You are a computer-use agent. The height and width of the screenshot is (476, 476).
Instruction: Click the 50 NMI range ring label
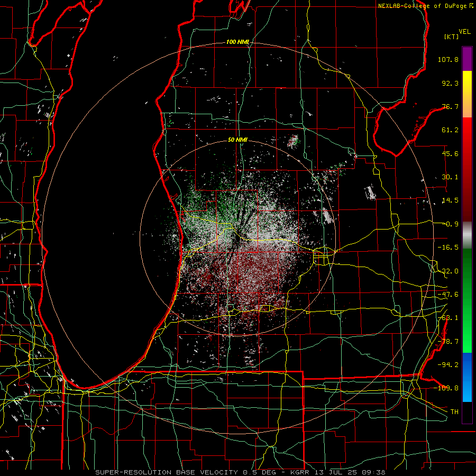point(237,140)
